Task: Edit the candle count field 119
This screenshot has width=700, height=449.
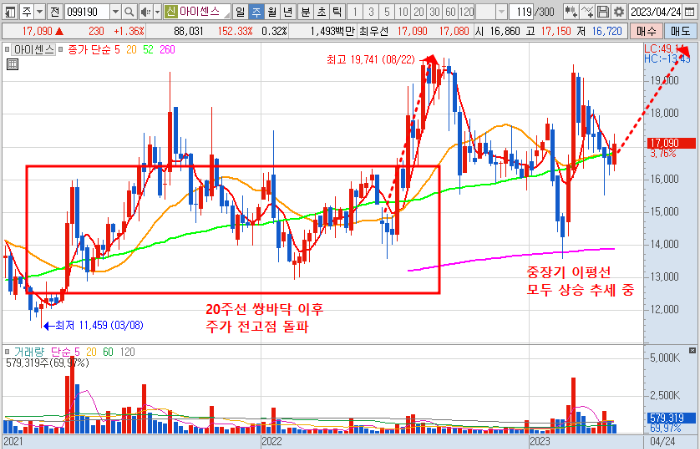Action: (x=522, y=12)
